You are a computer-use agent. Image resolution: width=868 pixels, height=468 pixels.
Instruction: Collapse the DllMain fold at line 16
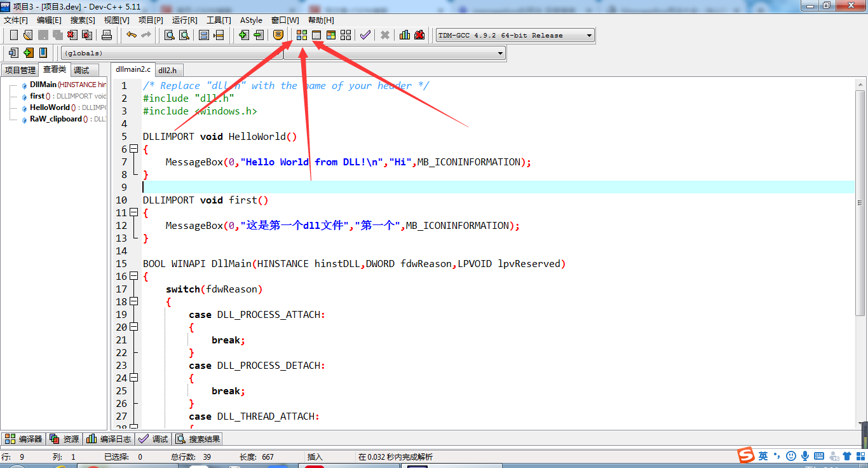pyautogui.click(x=133, y=276)
